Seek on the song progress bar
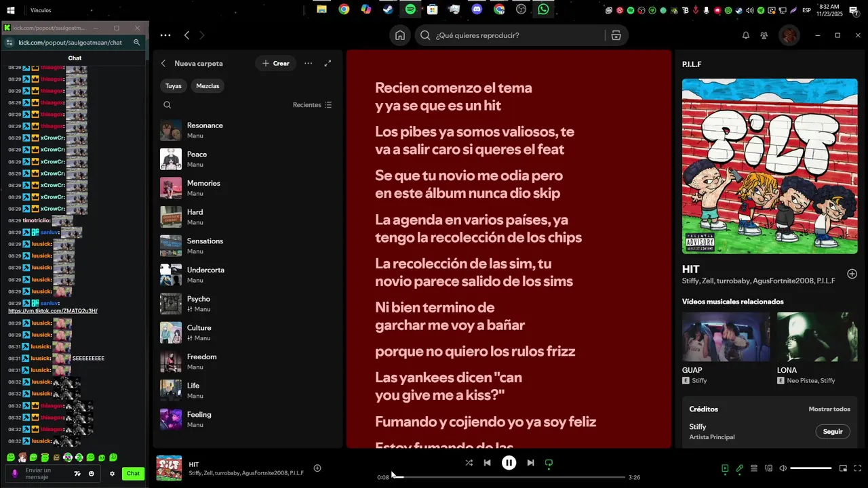Image resolution: width=868 pixels, height=488 pixels. pyautogui.click(x=509, y=477)
